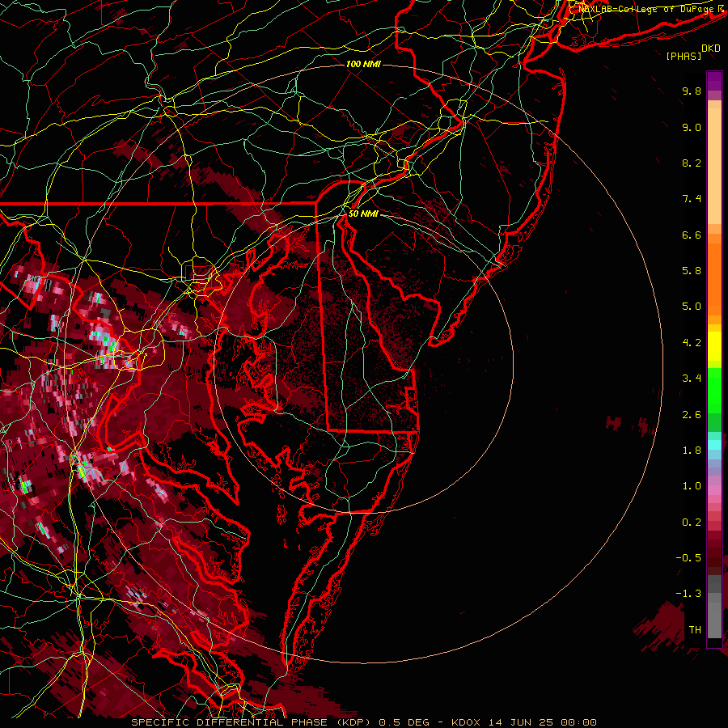Pick the "5.0" scale label

click(692, 307)
